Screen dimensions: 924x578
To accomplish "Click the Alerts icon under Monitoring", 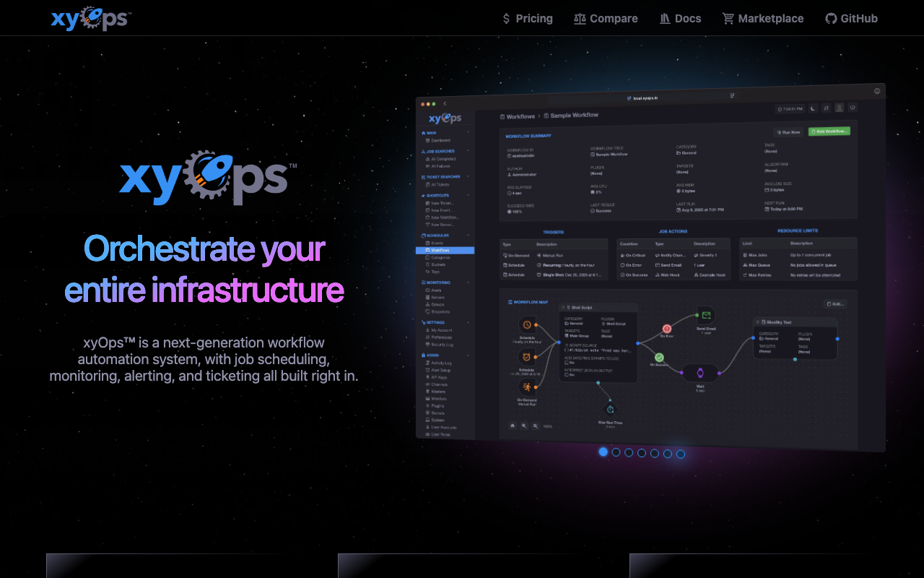I will [x=427, y=290].
